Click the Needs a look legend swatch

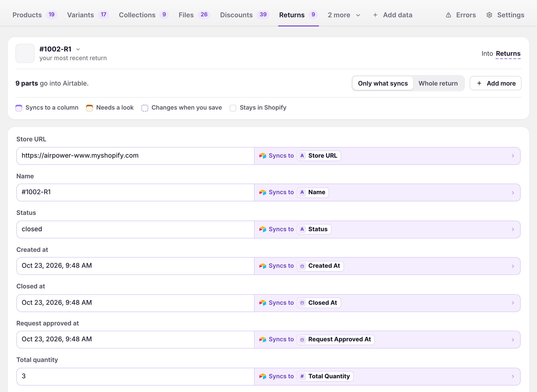(89, 108)
